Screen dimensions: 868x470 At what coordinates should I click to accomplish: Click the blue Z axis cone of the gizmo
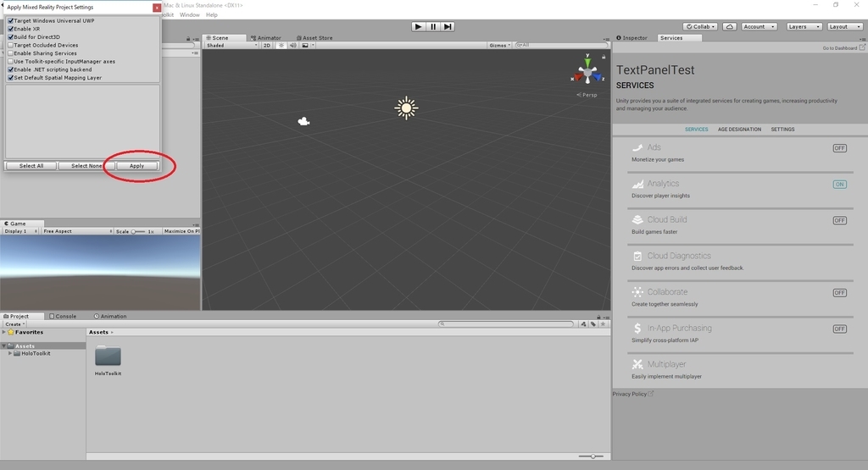[x=598, y=77]
